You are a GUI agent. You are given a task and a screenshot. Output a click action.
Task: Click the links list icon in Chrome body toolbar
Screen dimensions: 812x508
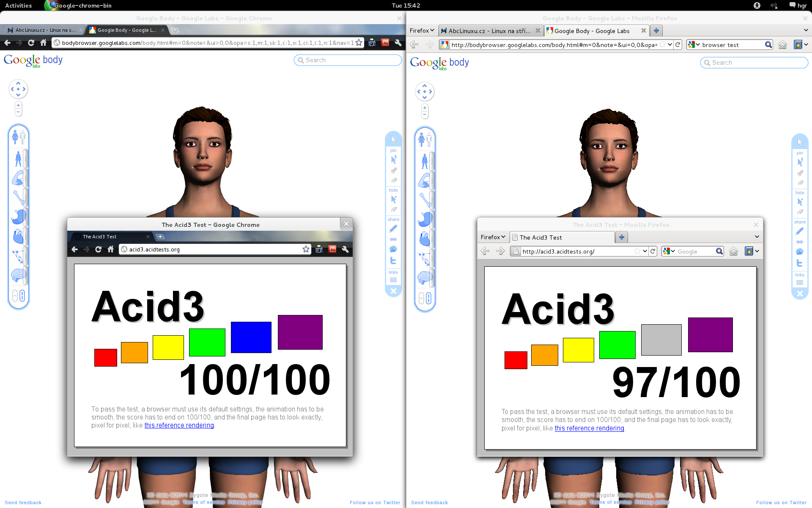(393, 280)
